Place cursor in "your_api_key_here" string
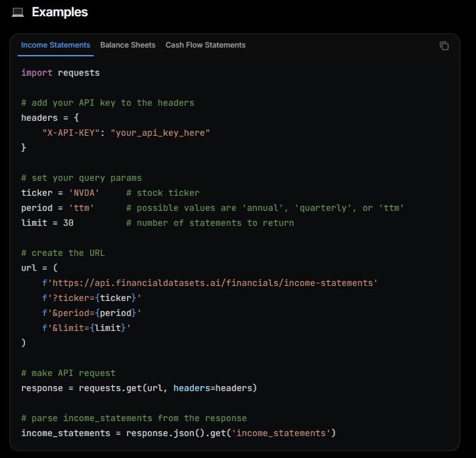476x458 pixels. click(x=160, y=133)
